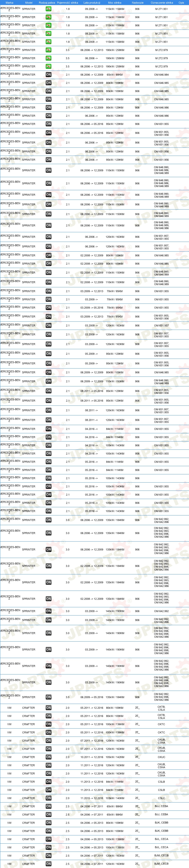189x868 pixels.
Task: Click ON icon in 110kW row ending OM 646.986
Action: click(49, 225)
